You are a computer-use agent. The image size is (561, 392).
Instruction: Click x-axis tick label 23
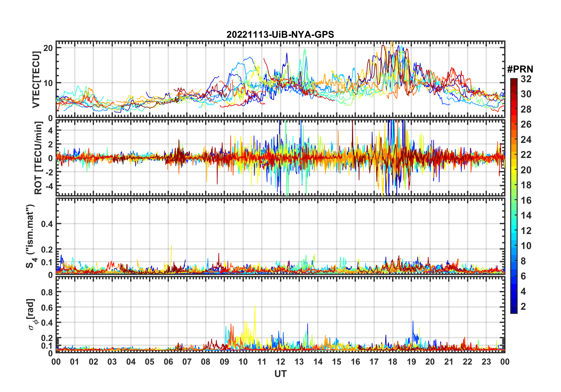486,362
